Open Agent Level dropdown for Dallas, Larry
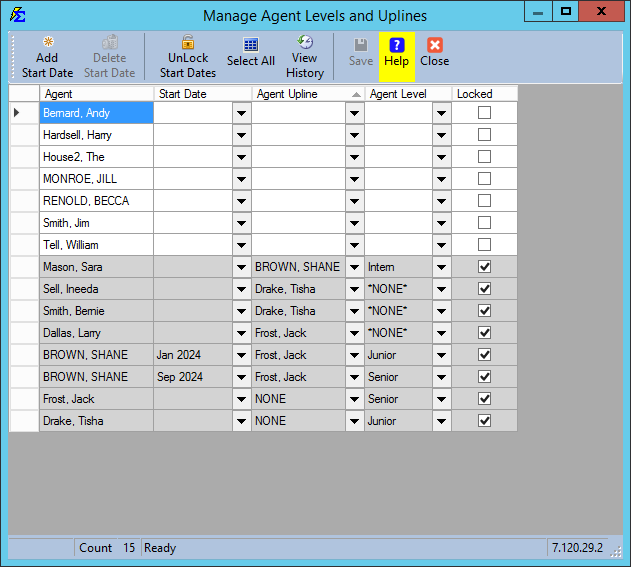The image size is (631, 567). coord(441,333)
